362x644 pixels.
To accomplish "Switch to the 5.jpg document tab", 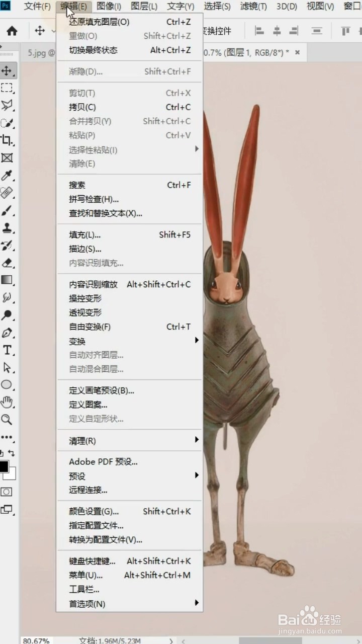I will [38, 53].
